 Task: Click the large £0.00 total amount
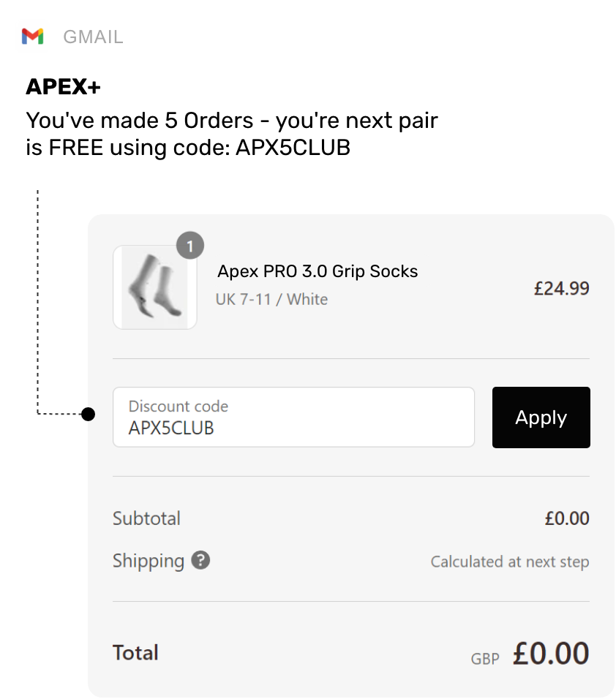pos(550,653)
